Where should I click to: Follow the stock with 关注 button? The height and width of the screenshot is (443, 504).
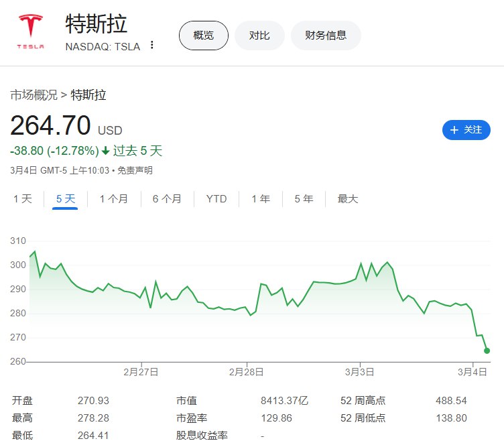coord(466,130)
